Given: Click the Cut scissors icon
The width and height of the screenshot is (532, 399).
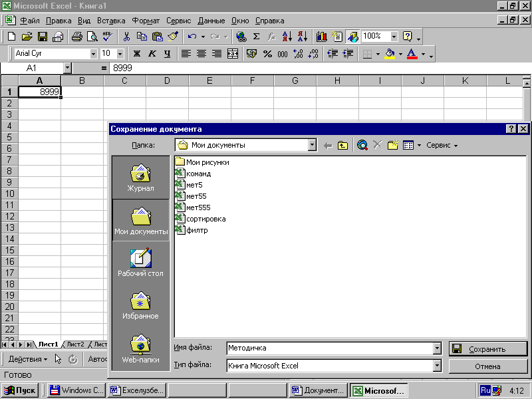Looking at the screenshot, I should pyautogui.click(x=126, y=37).
